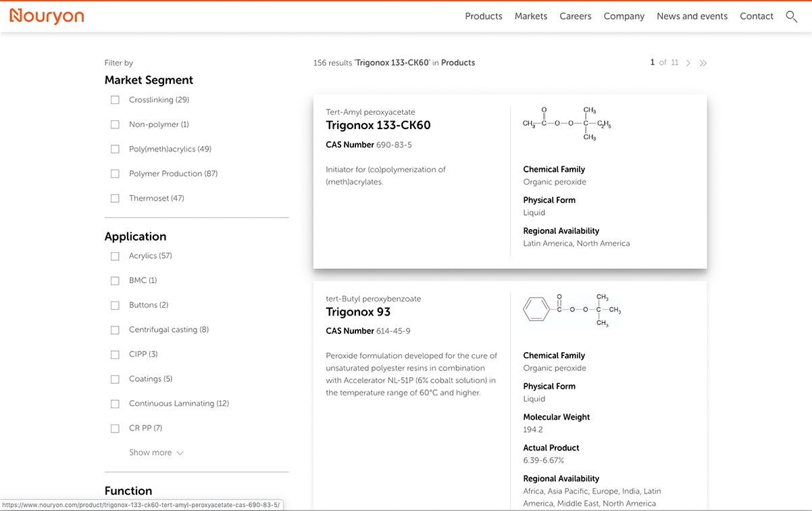Open the Trigonox 133-CK60 chemical structure image
812x511 pixels.
(567, 124)
